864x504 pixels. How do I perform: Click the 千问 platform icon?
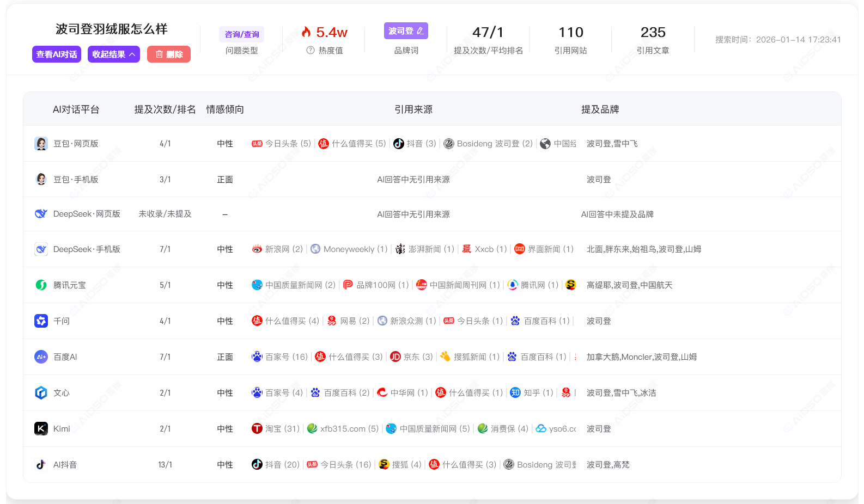[x=41, y=321]
